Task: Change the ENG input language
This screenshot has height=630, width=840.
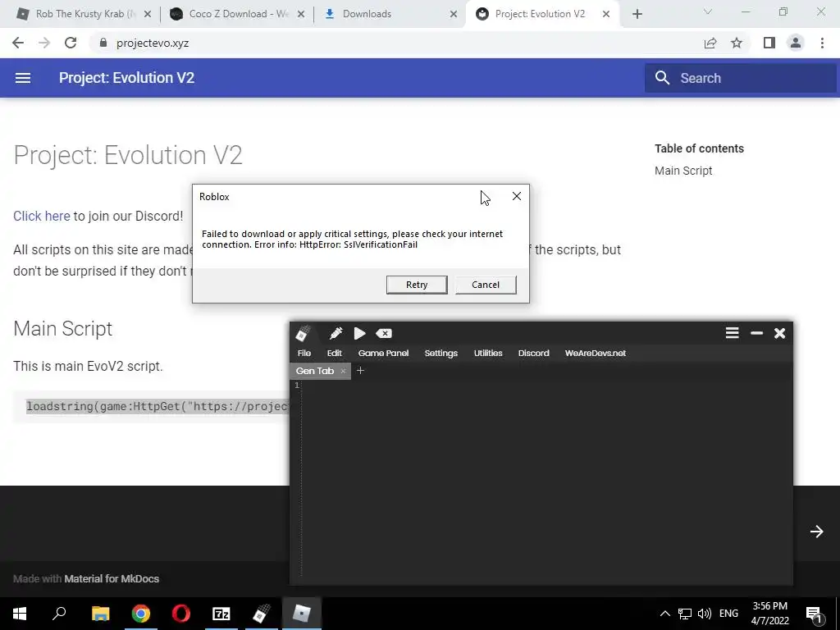Action: [x=728, y=614]
